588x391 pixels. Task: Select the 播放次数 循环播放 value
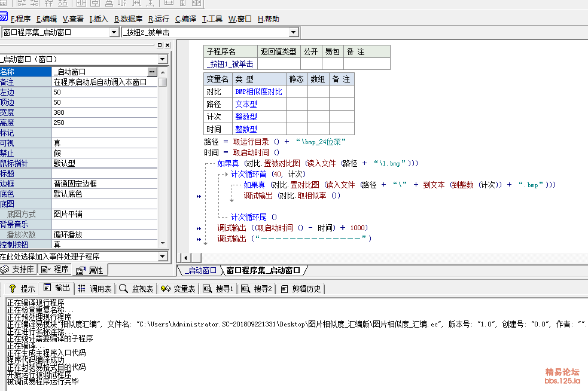[x=105, y=234]
